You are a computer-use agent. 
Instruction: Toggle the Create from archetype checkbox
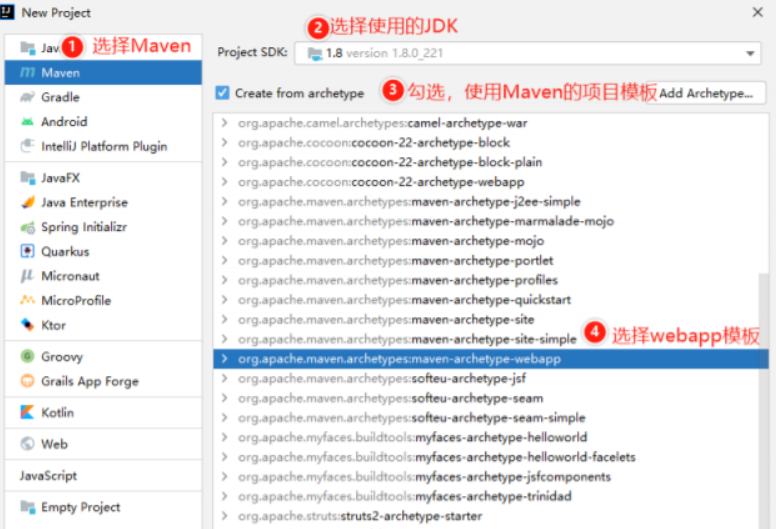pyautogui.click(x=222, y=93)
